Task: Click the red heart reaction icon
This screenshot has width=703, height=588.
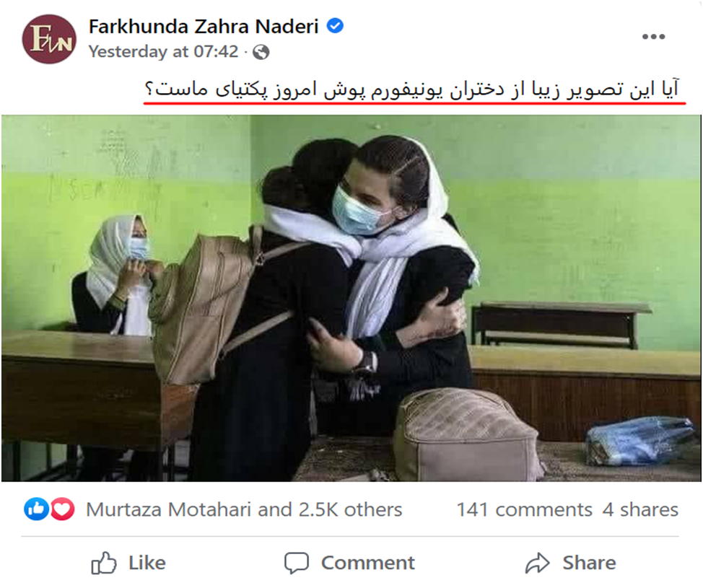Action: tap(63, 509)
